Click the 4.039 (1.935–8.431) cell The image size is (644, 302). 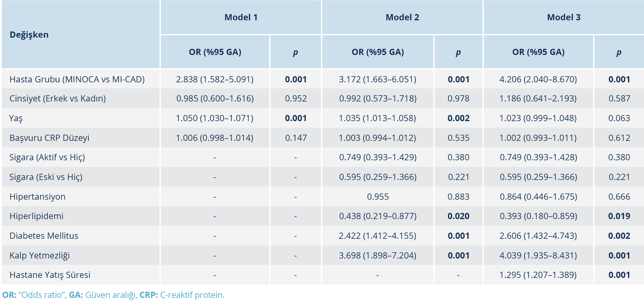pos(538,256)
